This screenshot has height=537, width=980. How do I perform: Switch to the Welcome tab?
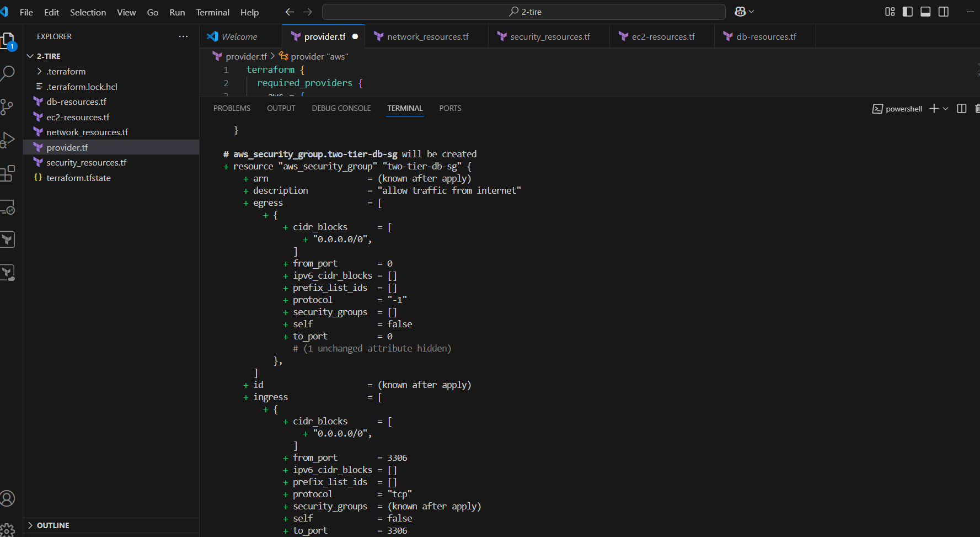coord(240,36)
